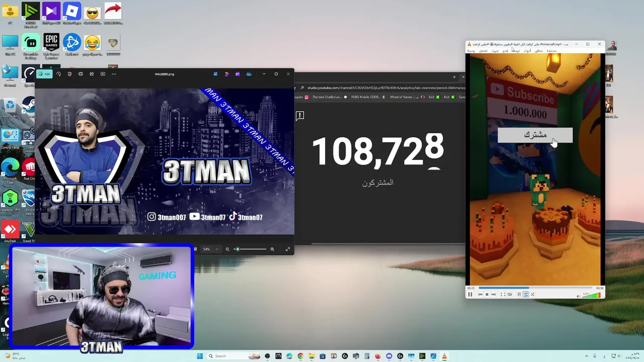This screenshot has width=644, height=362.
Task: Zoom in using the Photos magnifier plus
Action: click(x=272, y=249)
